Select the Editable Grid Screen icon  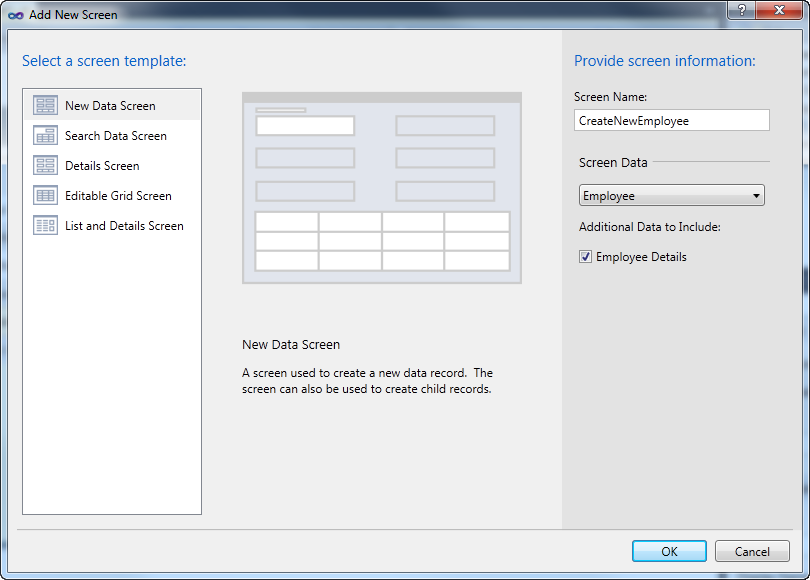[x=45, y=194]
